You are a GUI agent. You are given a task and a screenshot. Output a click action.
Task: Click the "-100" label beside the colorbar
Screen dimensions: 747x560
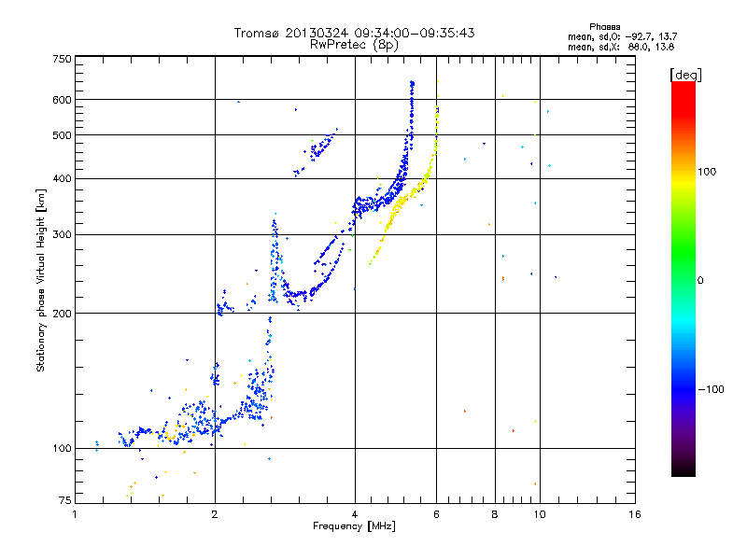pyautogui.click(x=711, y=389)
